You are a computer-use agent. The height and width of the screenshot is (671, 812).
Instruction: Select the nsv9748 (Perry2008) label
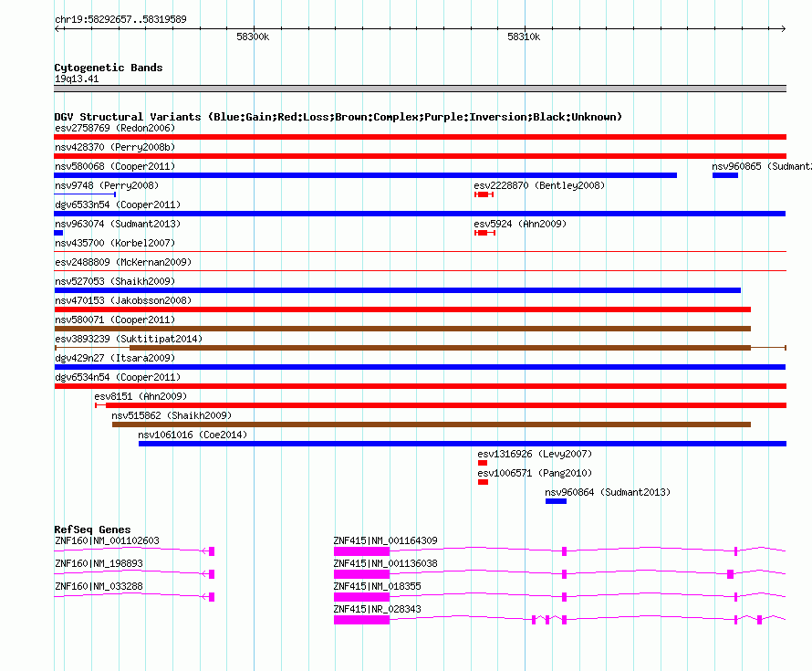click(107, 185)
